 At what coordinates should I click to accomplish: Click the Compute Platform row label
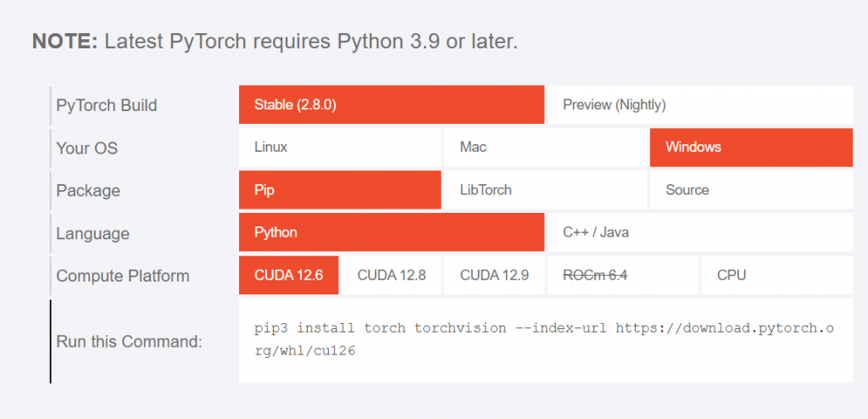[122, 277]
